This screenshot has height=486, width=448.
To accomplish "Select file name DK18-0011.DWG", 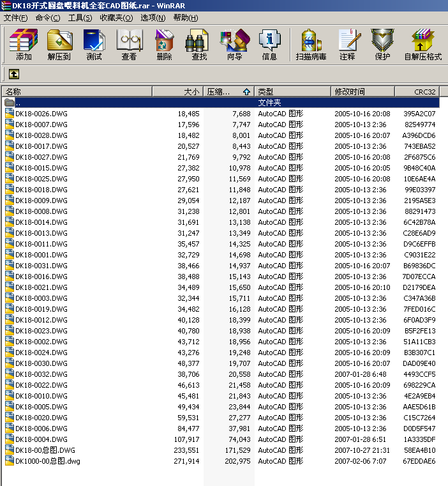I will coord(41,244).
